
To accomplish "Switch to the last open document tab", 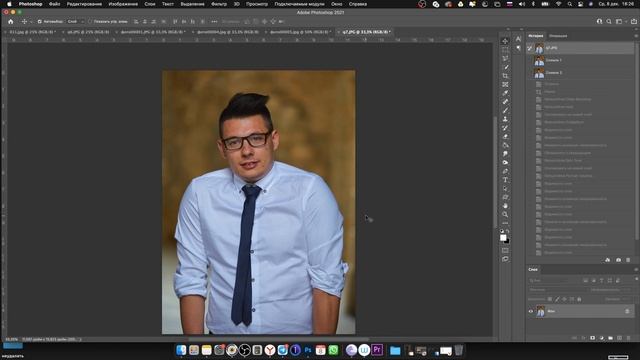I will 366,32.
